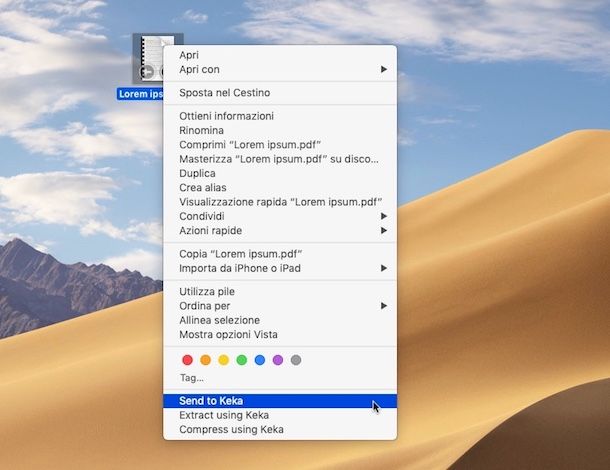Expand the Condividi submenu arrow
The image size is (610, 470).
coord(384,216)
